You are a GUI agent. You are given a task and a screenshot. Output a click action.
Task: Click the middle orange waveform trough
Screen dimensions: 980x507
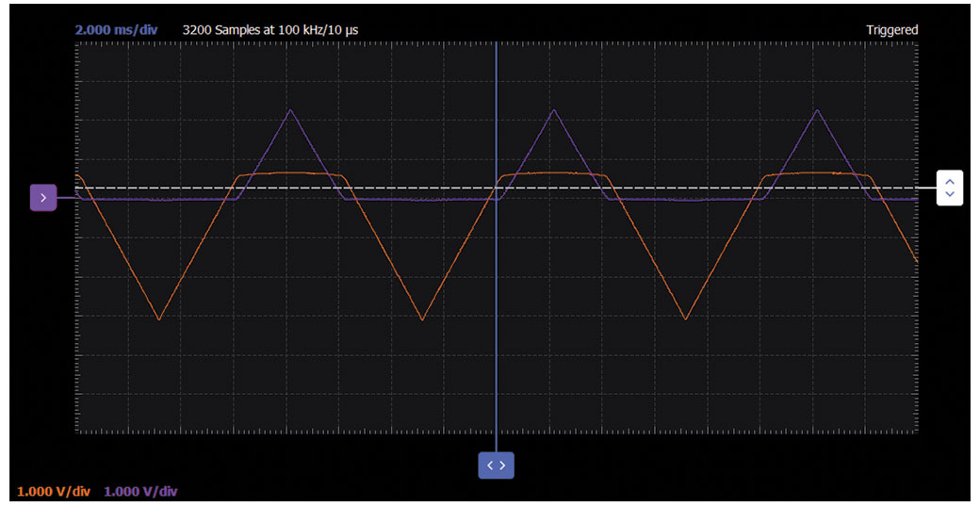point(422,319)
